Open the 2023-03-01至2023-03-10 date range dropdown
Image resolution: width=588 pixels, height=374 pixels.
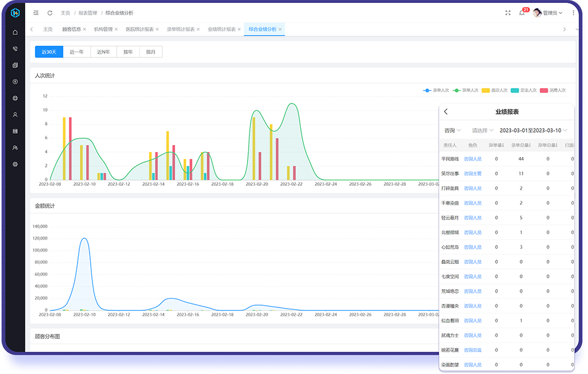click(533, 130)
